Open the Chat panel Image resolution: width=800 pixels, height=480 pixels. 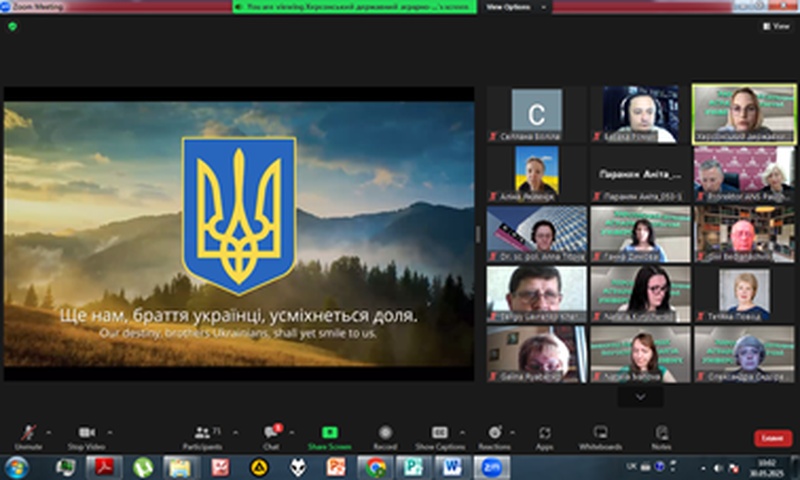pos(271,438)
